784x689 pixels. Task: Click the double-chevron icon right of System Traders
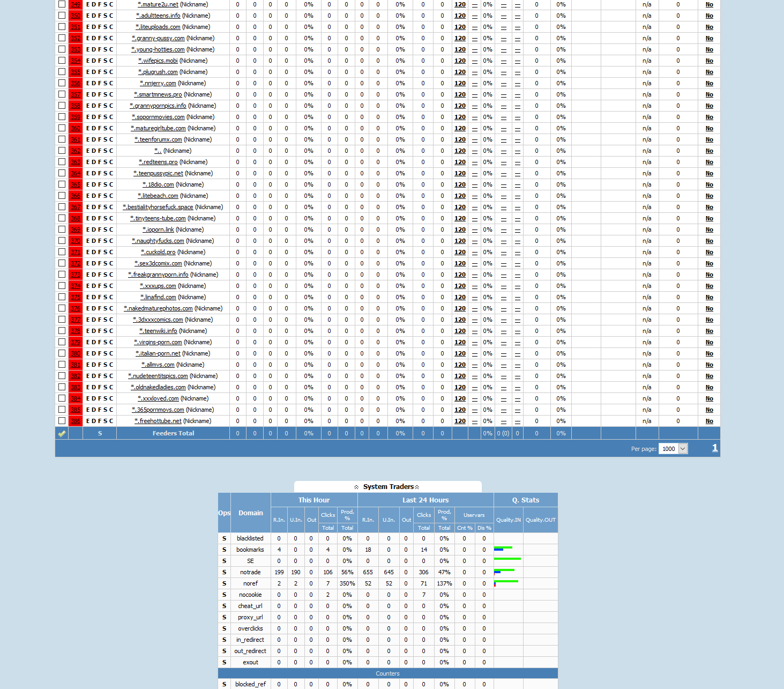[x=417, y=487]
